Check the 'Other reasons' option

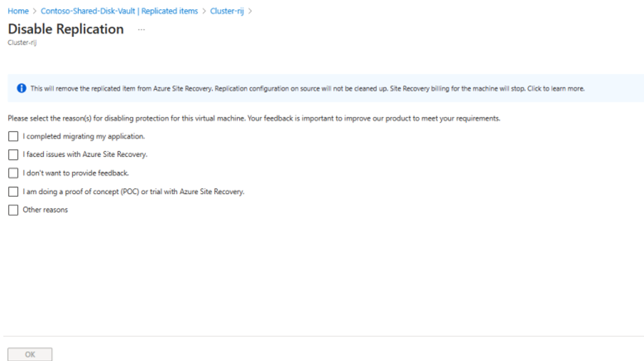[x=13, y=210]
